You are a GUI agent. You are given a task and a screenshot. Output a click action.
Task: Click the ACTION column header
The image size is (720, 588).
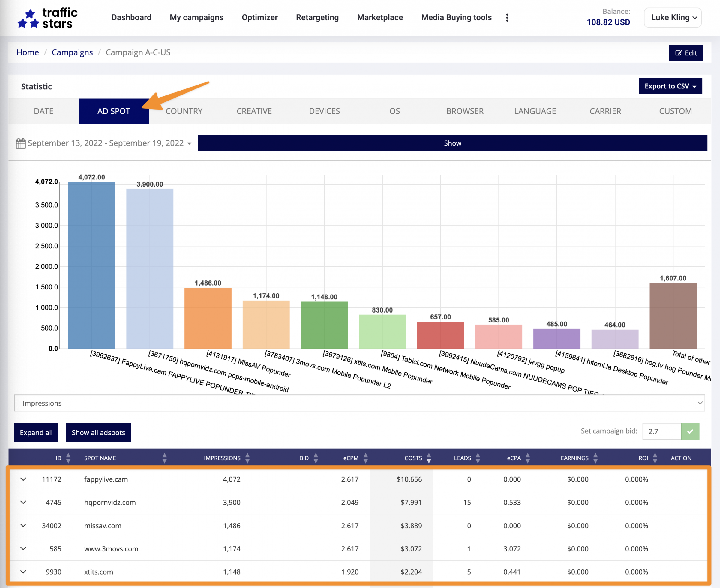pos(681,458)
